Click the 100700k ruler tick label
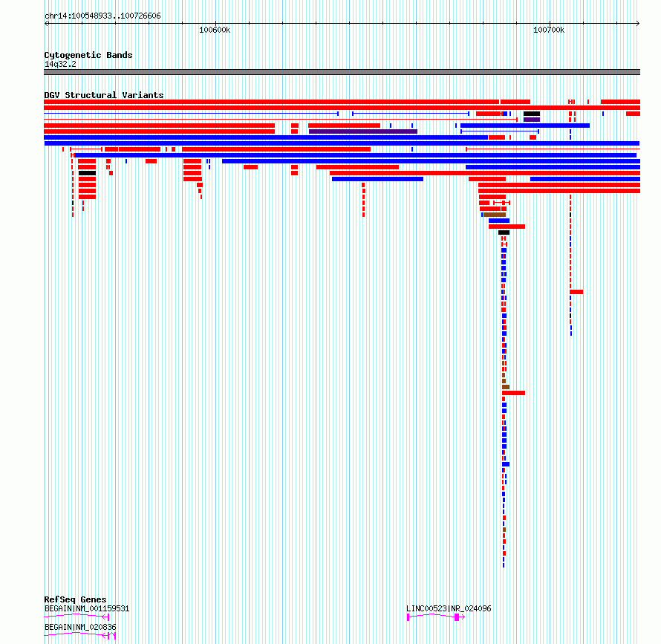This screenshot has width=661, height=644. (x=548, y=30)
